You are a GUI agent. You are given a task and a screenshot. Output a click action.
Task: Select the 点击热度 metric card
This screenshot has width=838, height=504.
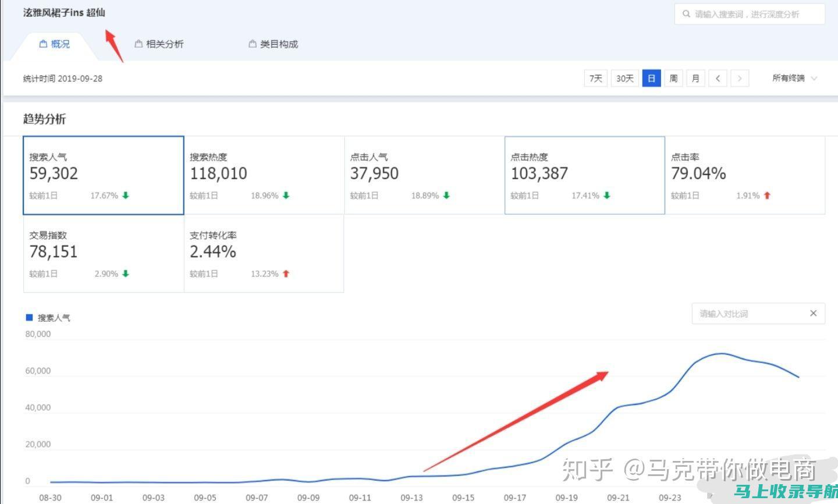tap(585, 175)
